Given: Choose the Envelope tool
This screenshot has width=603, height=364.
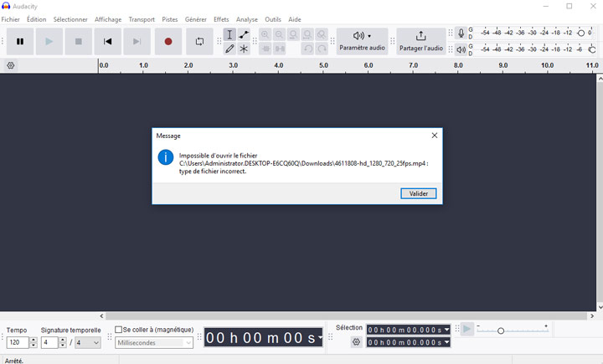Looking at the screenshot, I should pos(244,34).
